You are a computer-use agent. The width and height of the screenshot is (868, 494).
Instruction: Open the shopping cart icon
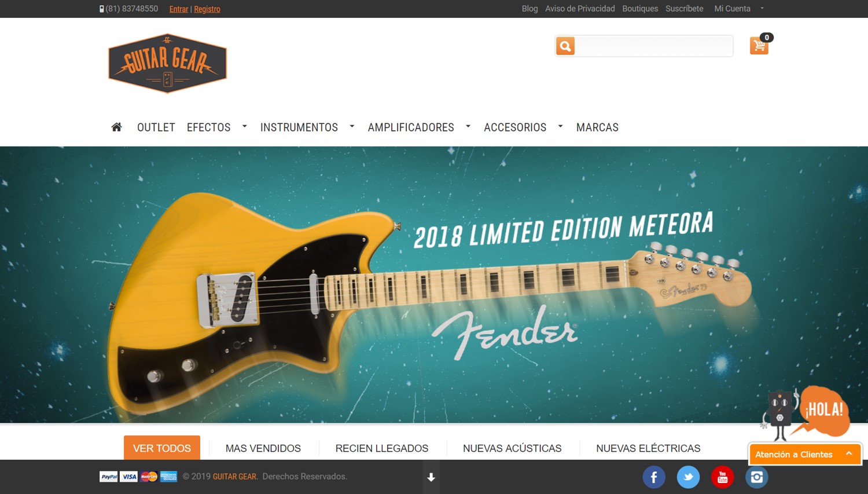pyautogui.click(x=759, y=45)
